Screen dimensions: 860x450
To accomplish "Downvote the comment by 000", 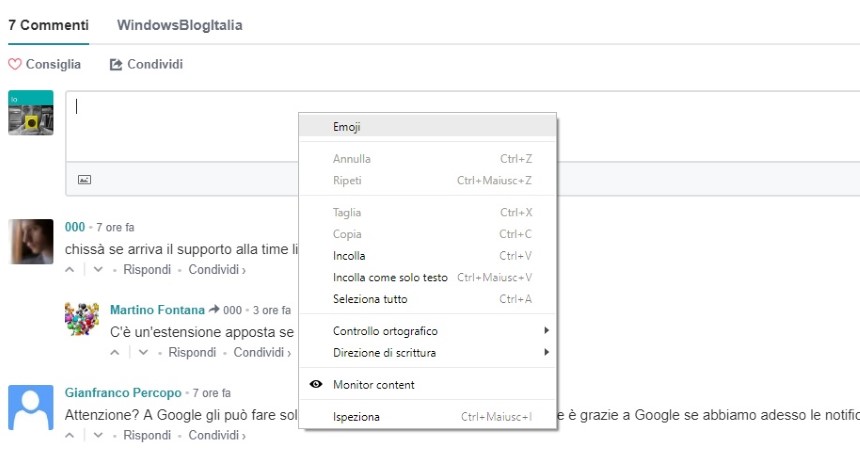I will click(x=98, y=269).
